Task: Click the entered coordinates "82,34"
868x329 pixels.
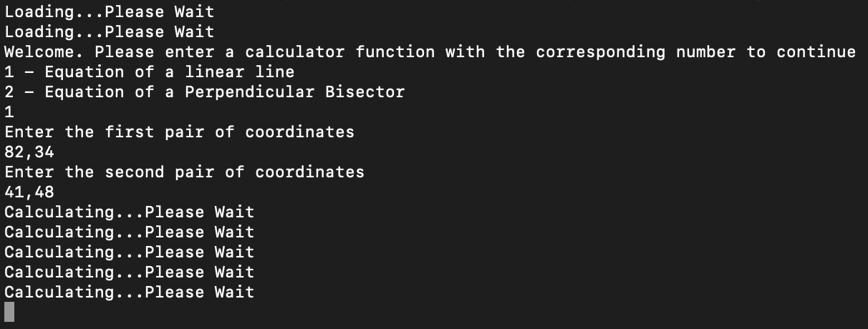Action: [29, 152]
